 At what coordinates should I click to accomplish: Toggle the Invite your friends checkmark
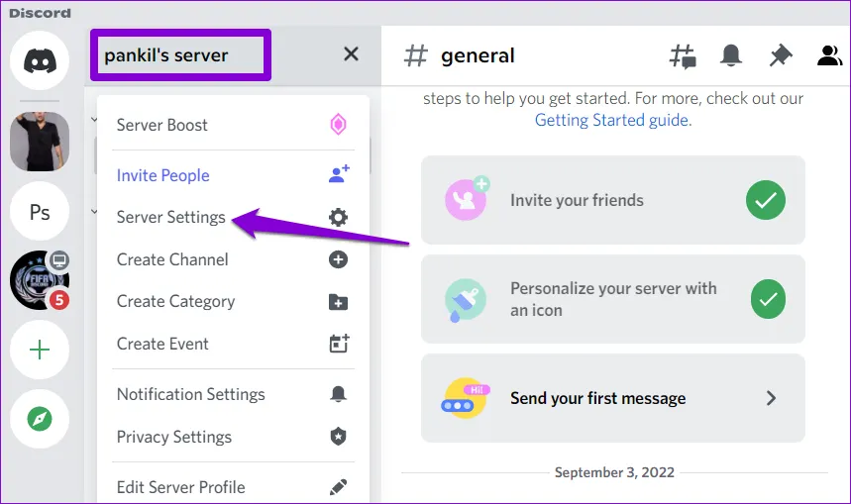765,200
